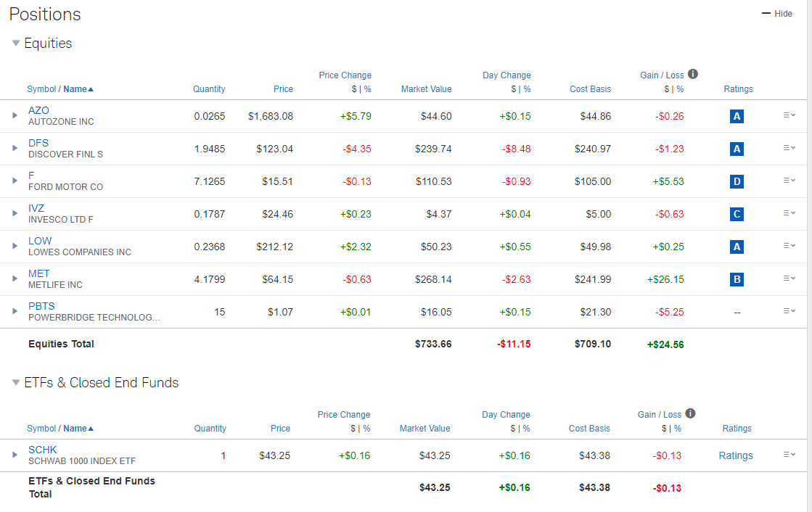This screenshot has height=512, width=812.
Task: Collapse the ETFs & Closed End Funds section
Action: click(x=16, y=382)
